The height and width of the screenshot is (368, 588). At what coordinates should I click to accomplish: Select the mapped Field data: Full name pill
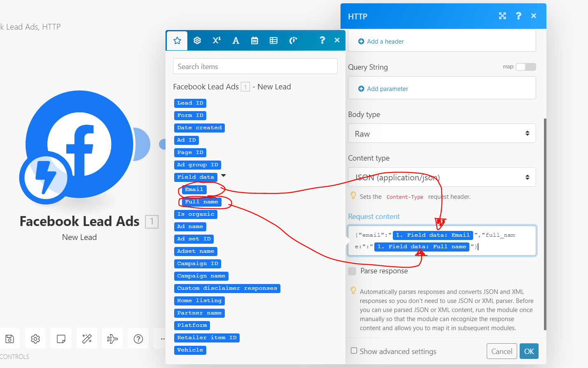422,247
